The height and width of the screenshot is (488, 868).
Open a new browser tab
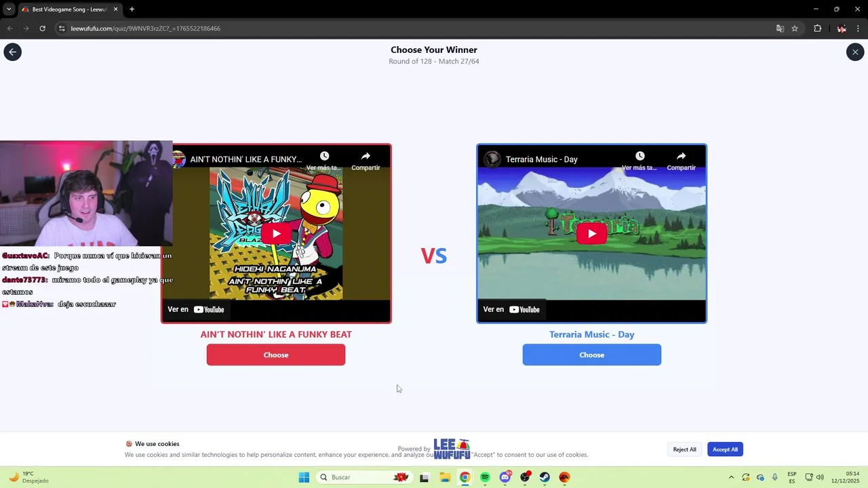tap(132, 9)
